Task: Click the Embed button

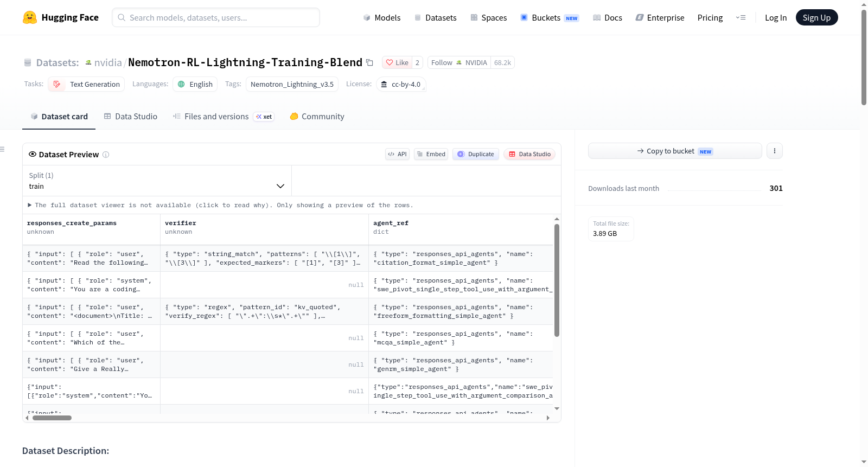Action: (x=431, y=154)
